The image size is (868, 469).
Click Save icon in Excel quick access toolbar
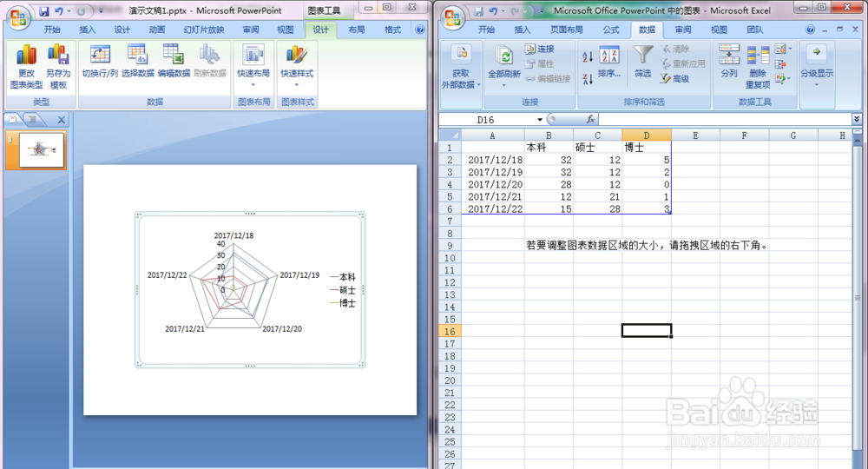coord(479,11)
